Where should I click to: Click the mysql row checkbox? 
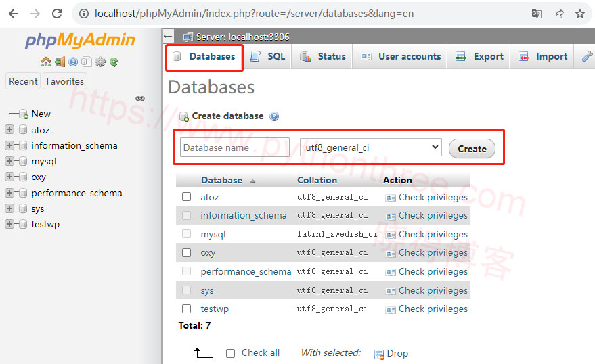click(186, 233)
